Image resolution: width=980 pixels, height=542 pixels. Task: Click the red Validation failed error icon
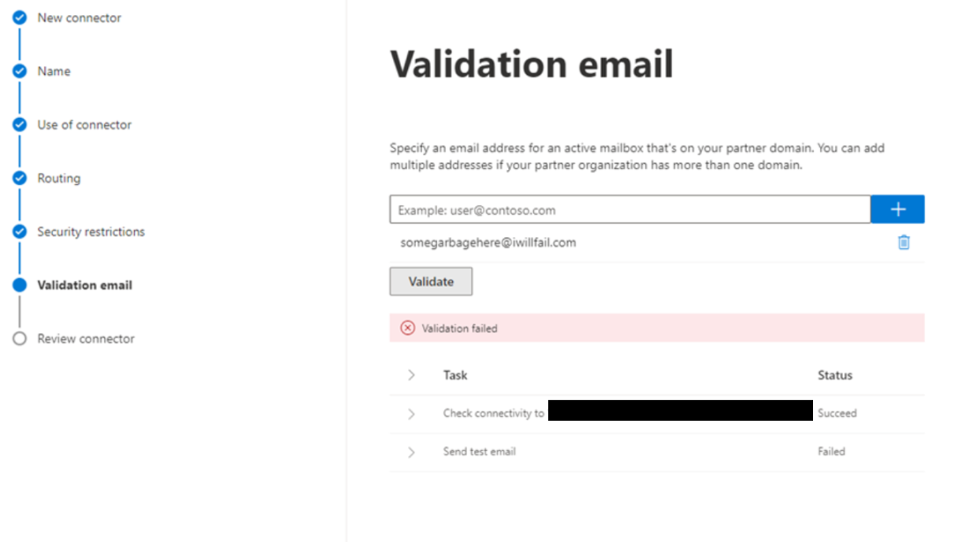[x=407, y=329]
